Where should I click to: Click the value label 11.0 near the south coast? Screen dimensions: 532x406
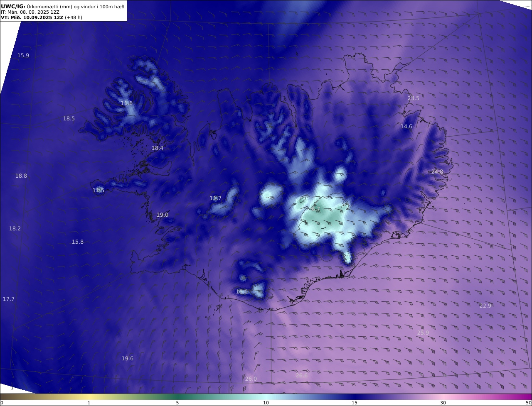click(x=242, y=291)
